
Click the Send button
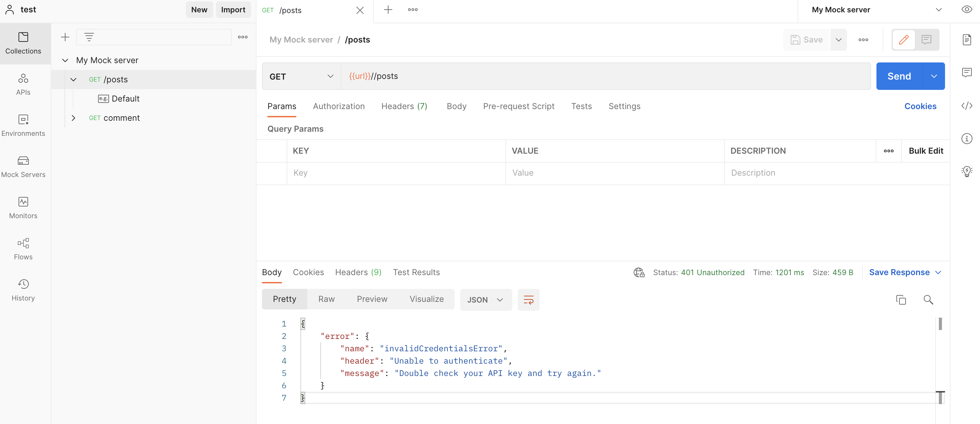point(899,76)
